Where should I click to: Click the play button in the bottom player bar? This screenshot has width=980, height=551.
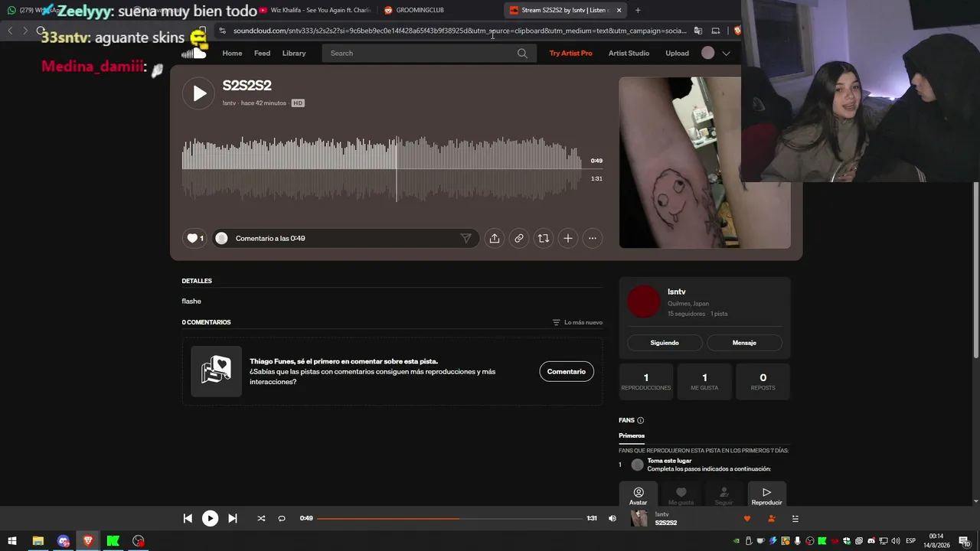210,518
